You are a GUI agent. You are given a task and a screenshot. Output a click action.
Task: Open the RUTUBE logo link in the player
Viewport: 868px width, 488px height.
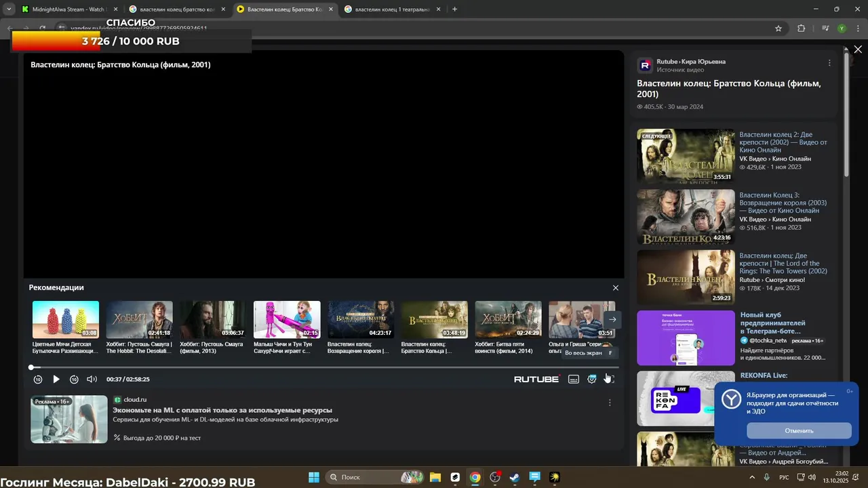point(536,380)
